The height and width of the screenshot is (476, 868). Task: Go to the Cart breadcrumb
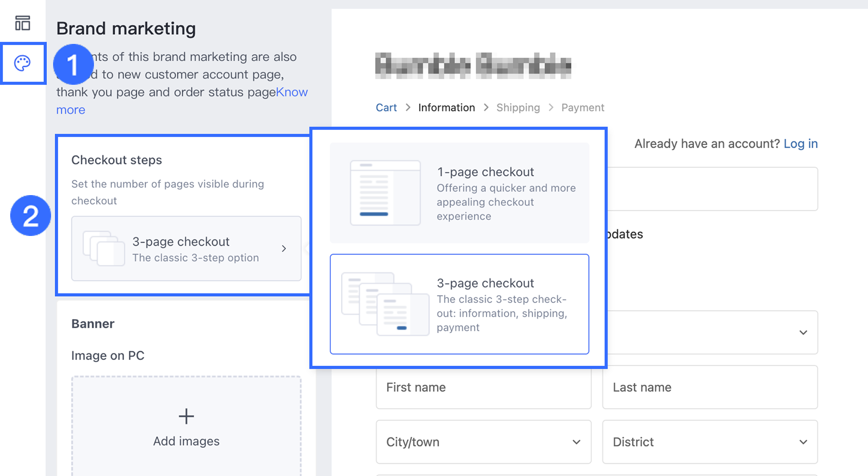[x=386, y=108]
